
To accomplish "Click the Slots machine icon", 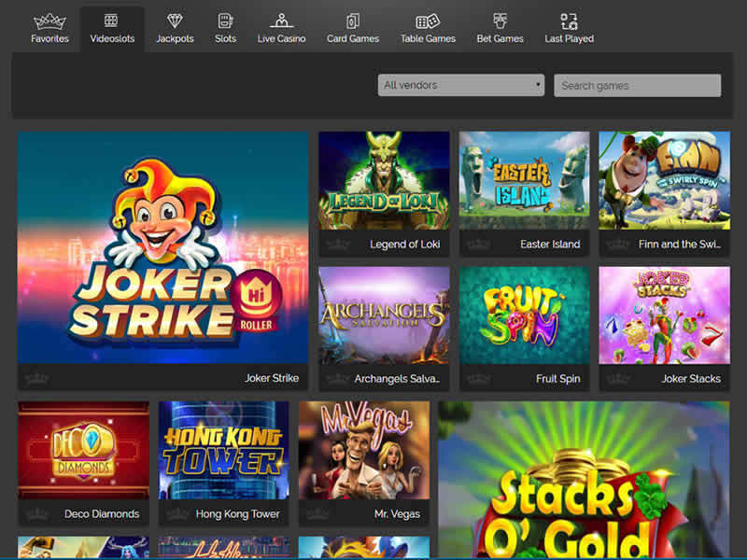I will 225,21.
